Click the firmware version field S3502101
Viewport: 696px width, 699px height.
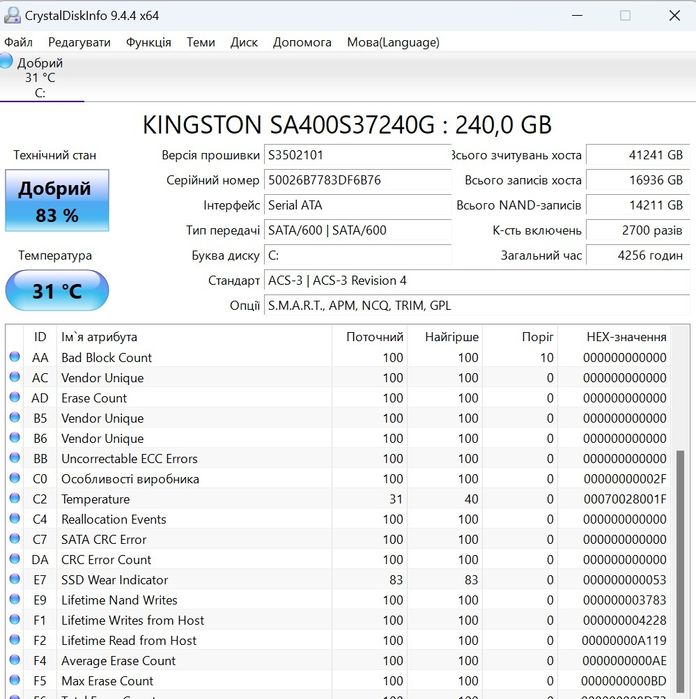(x=358, y=155)
